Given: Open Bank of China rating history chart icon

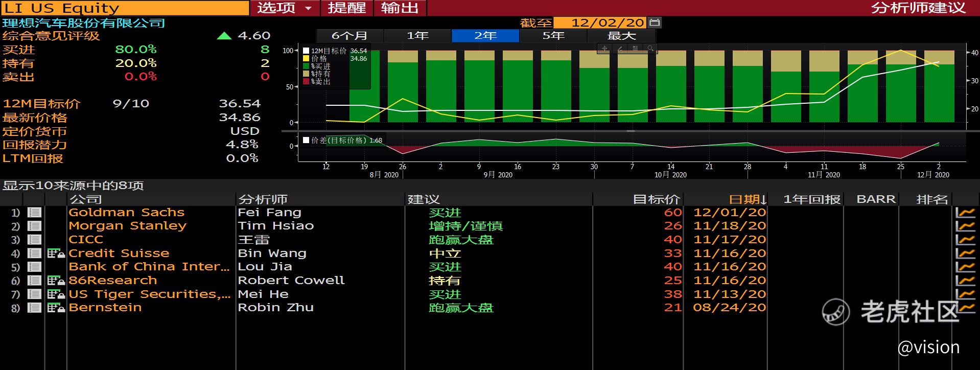Looking at the screenshot, I should [965, 267].
